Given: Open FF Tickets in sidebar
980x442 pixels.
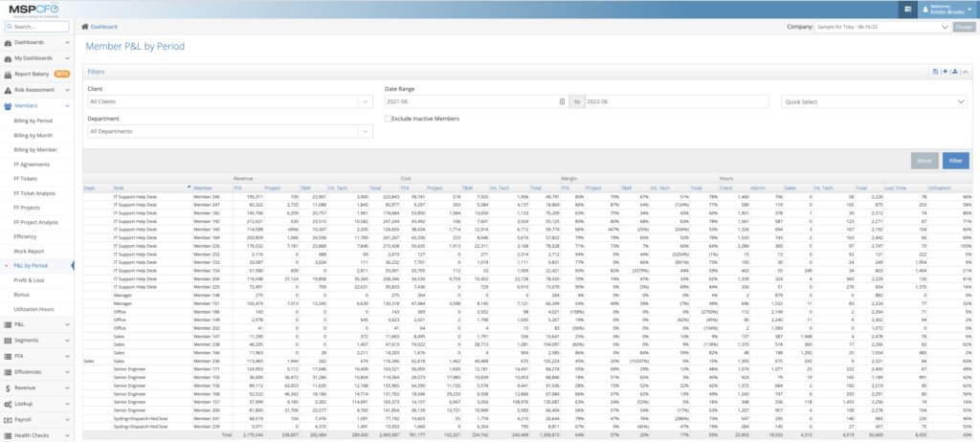Looking at the screenshot, I should pyautogui.click(x=26, y=179).
